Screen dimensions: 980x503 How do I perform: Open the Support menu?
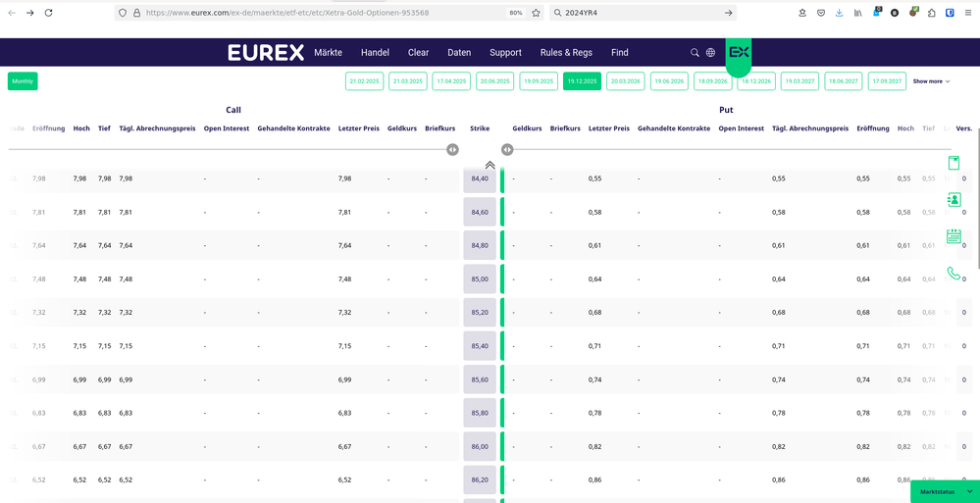505,53
